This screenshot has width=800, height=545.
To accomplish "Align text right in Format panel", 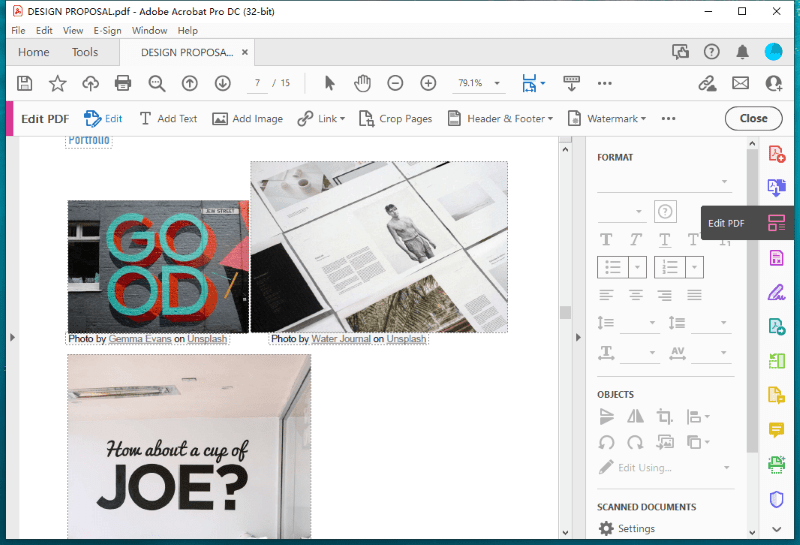I will click(665, 294).
